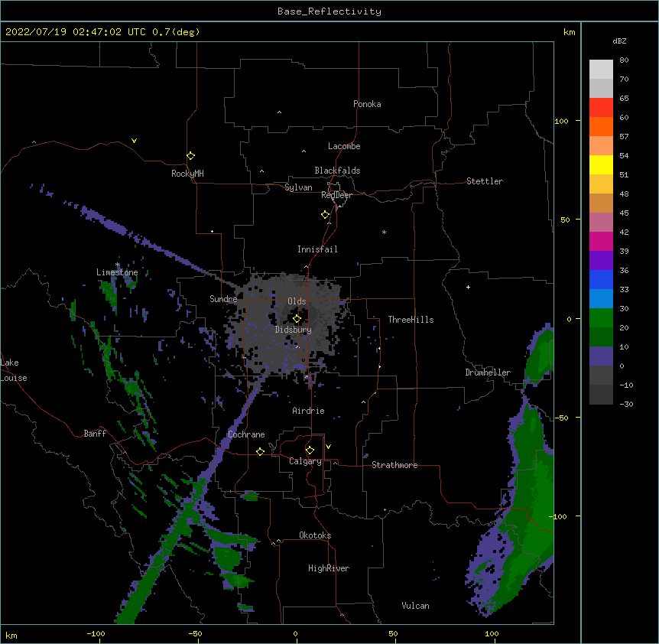Viewport: 659px width, 644px height.
Task: Click the RockyMH label
Action: coord(187,174)
